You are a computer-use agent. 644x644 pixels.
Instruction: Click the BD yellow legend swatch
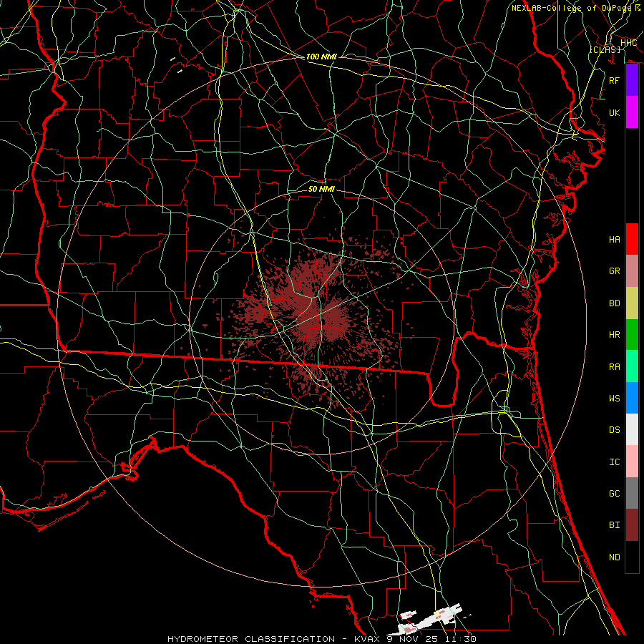pyautogui.click(x=632, y=303)
